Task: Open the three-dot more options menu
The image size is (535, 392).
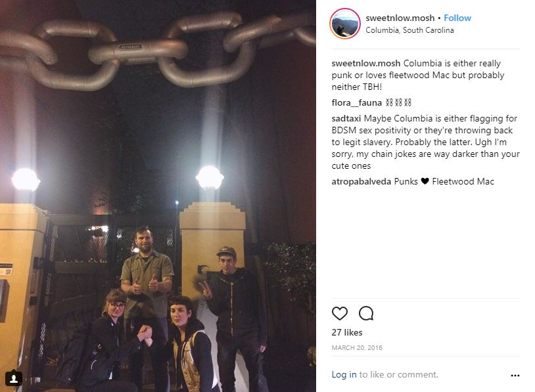Action: pos(515,376)
